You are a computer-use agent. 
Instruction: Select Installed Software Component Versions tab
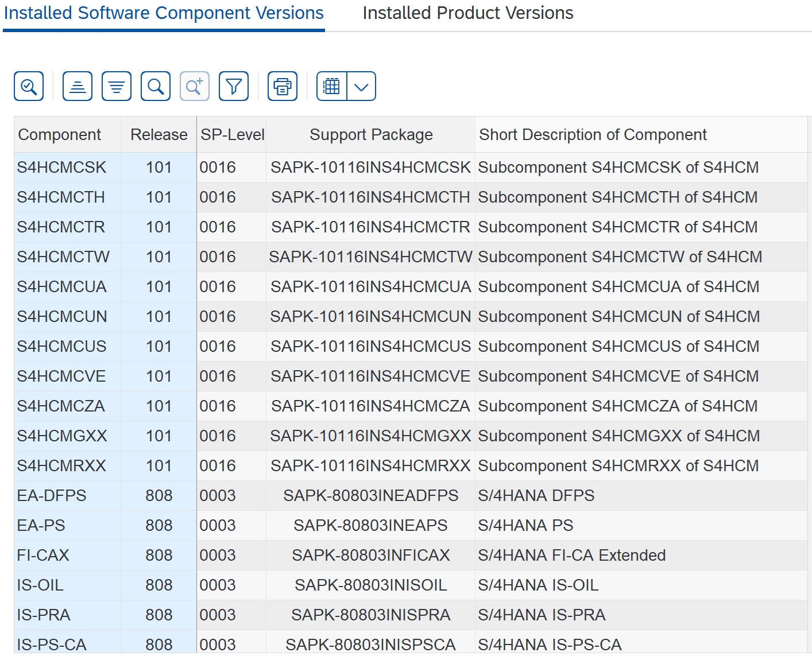tap(164, 13)
